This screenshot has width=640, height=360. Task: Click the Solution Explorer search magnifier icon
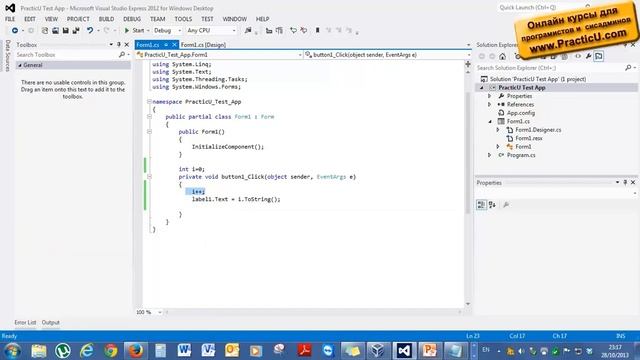pyautogui.click(x=628, y=68)
